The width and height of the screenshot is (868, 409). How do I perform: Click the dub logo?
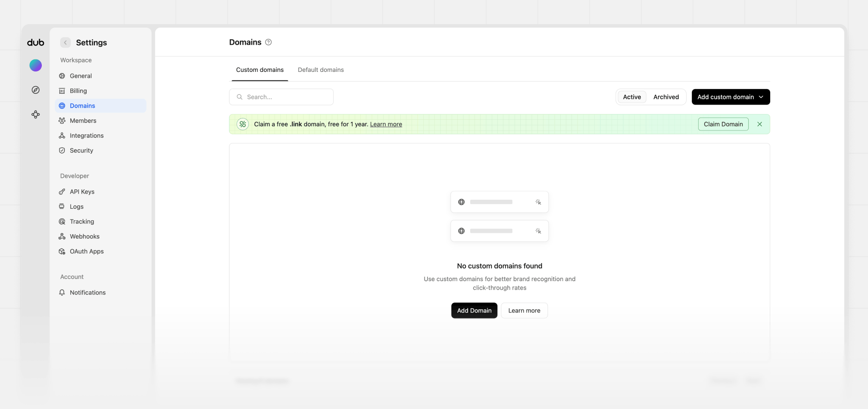pos(36,42)
